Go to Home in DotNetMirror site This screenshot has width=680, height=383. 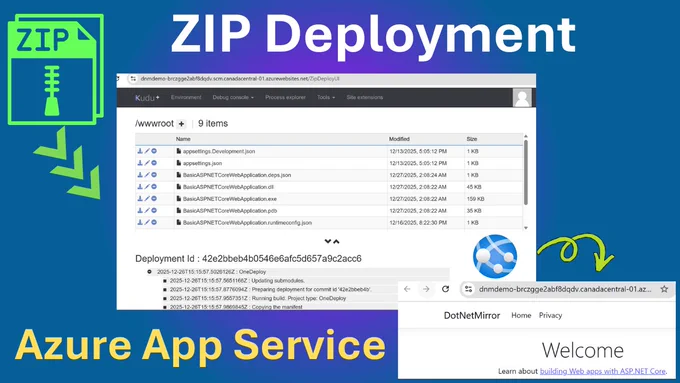(521, 315)
